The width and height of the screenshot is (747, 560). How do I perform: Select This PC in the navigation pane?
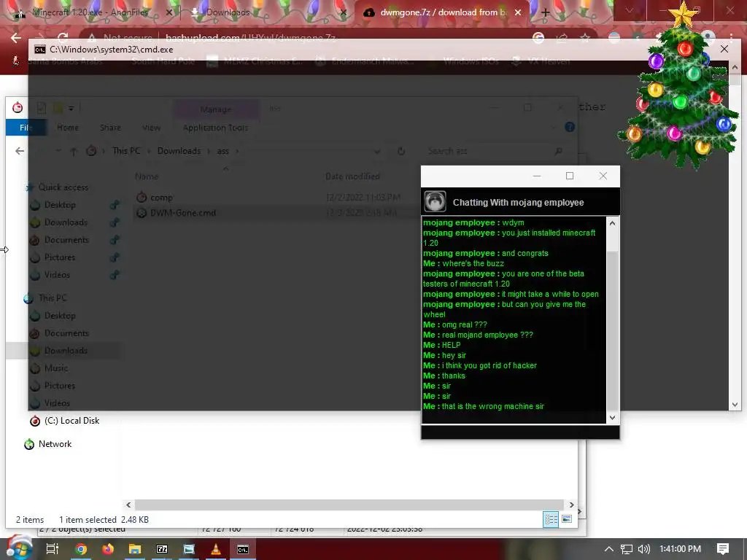[53, 298]
